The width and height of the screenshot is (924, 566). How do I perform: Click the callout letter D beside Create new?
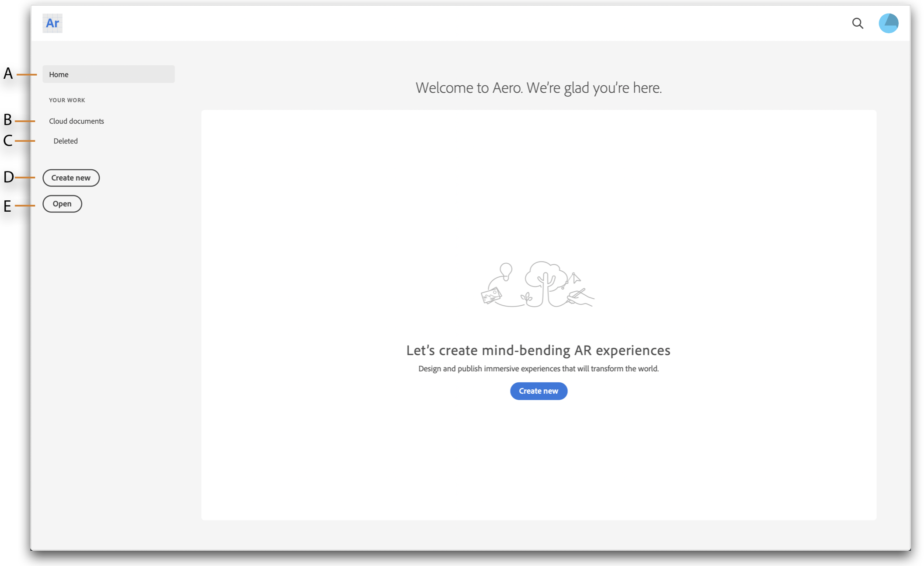8,177
